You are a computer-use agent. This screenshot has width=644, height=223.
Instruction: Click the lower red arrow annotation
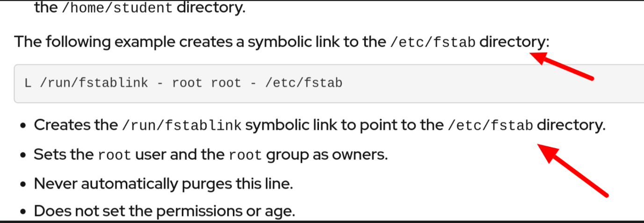pyautogui.click(x=574, y=171)
